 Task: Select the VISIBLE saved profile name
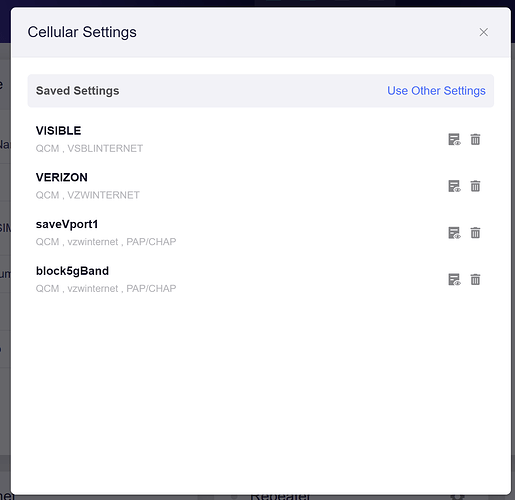pyautogui.click(x=58, y=131)
